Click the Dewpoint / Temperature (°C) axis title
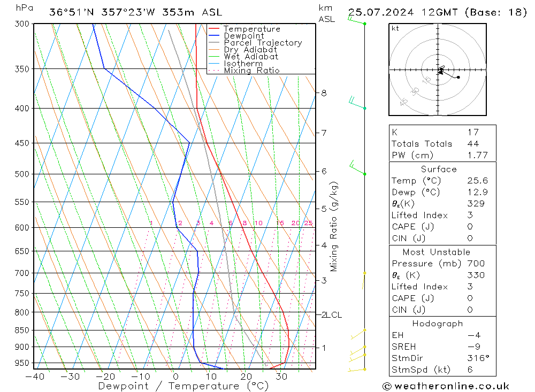The image size is (535, 392). (x=184, y=386)
